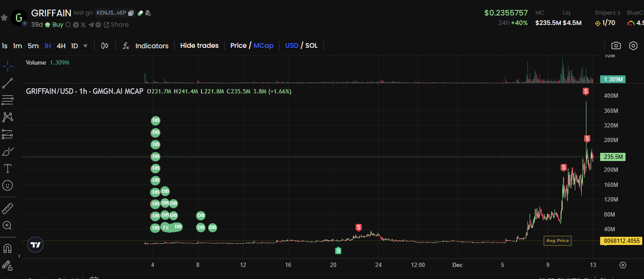Set chart currency to SOL
The width and height of the screenshot is (644, 279).
[311, 46]
